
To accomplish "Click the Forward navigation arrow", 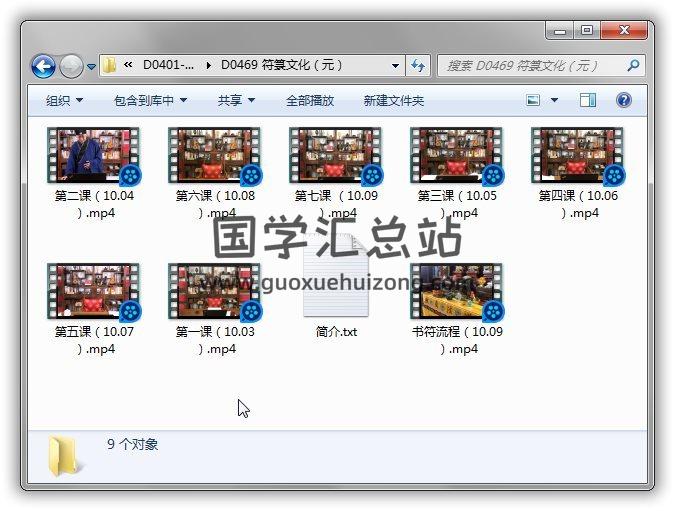I will pos(71,66).
